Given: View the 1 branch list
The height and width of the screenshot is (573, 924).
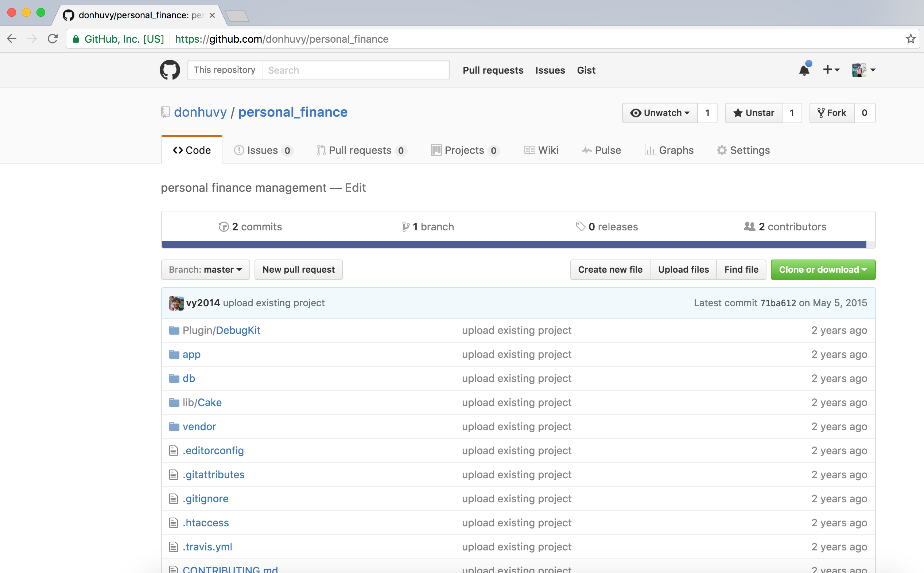Looking at the screenshot, I should click(x=428, y=227).
